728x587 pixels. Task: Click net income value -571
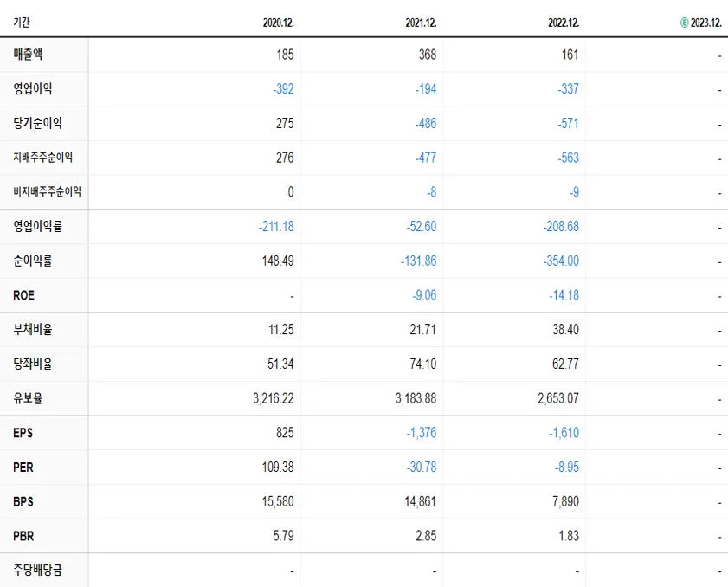click(x=568, y=123)
